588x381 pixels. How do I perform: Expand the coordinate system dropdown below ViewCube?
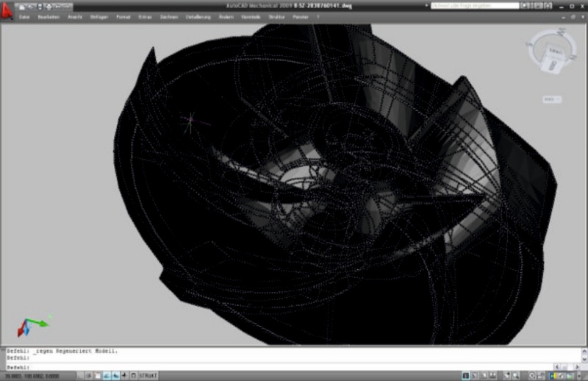tap(551, 99)
